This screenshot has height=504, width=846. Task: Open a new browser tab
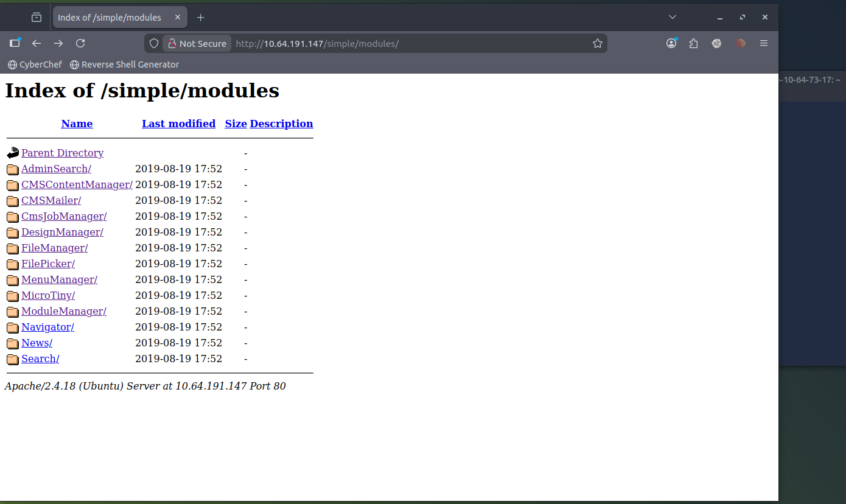200,17
